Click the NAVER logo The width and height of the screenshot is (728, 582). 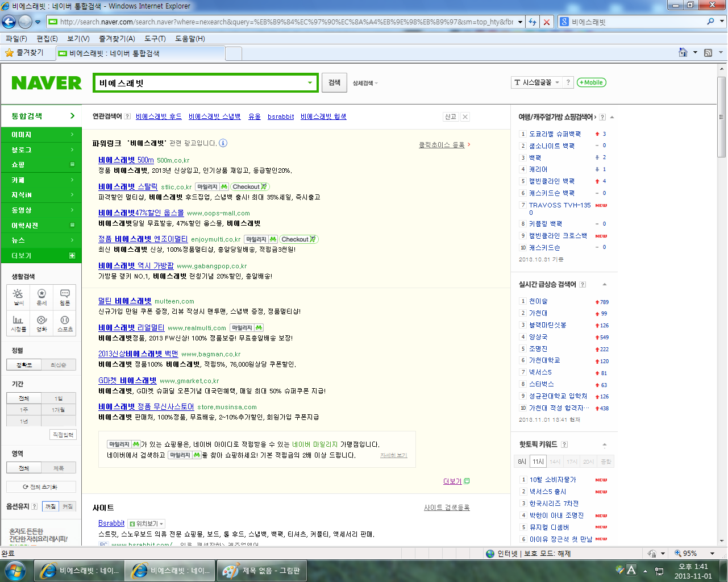click(47, 82)
